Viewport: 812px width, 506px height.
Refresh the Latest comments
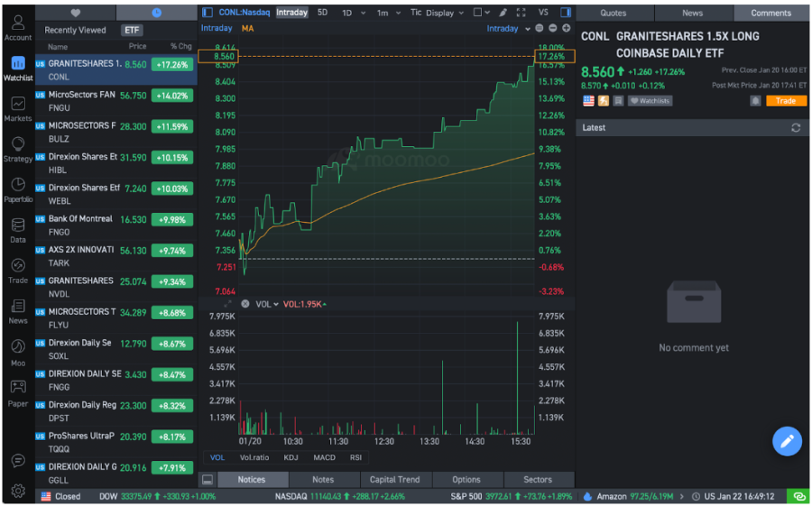tap(796, 128)
